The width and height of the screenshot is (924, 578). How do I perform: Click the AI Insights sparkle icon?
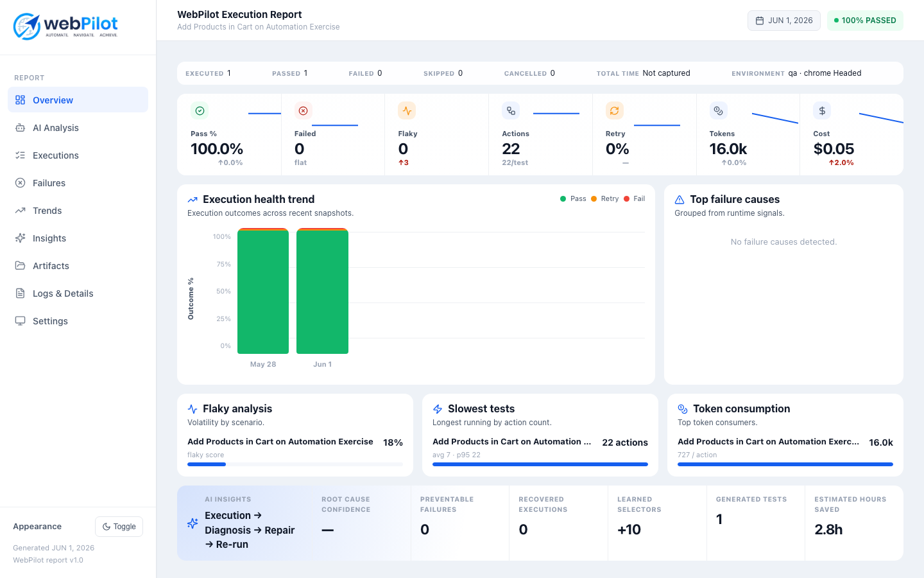193,523
